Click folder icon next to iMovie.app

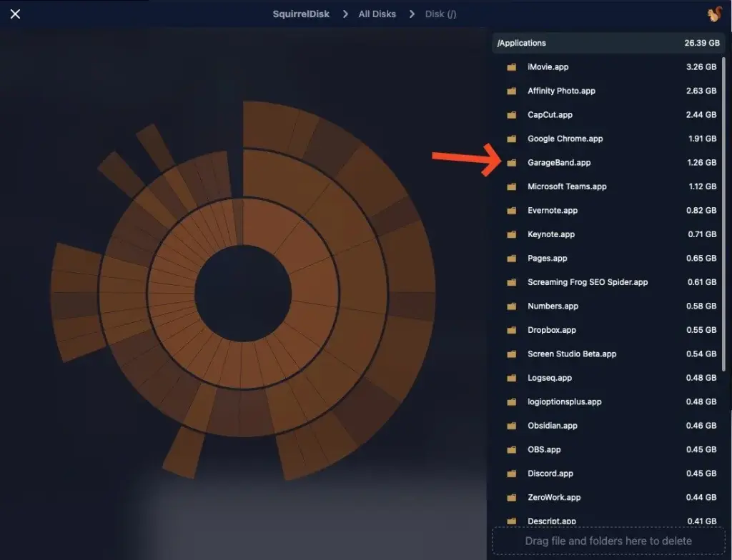coord(512,66)
